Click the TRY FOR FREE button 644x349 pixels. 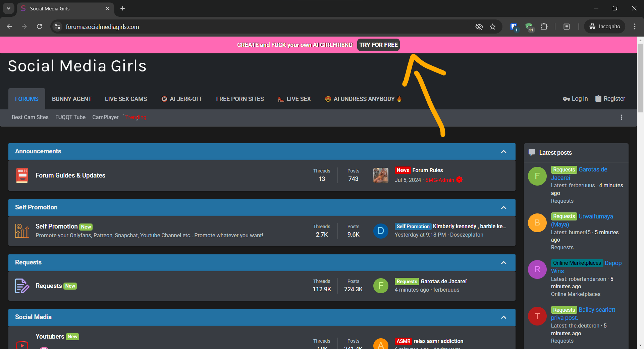tap(378, 45)
